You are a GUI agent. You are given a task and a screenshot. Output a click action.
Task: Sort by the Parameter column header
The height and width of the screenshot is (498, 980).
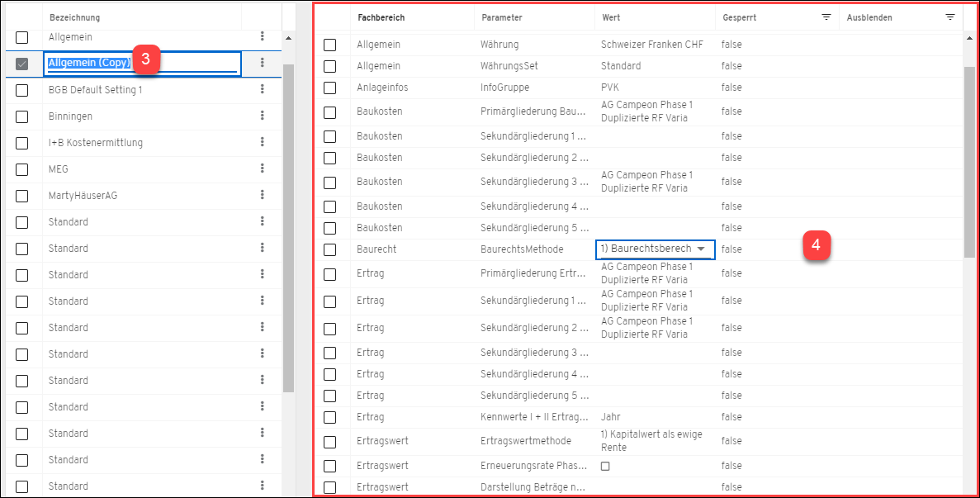point(501,17)
